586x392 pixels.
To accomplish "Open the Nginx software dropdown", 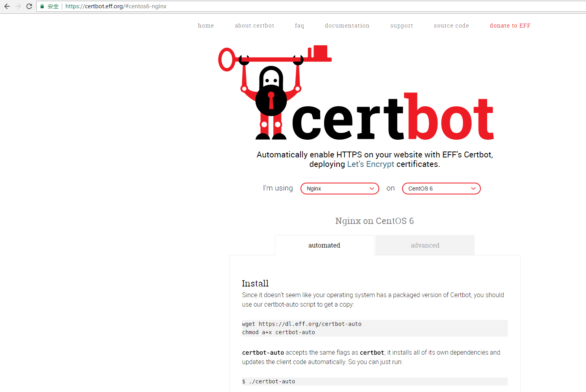I will (x=340, y=189).
